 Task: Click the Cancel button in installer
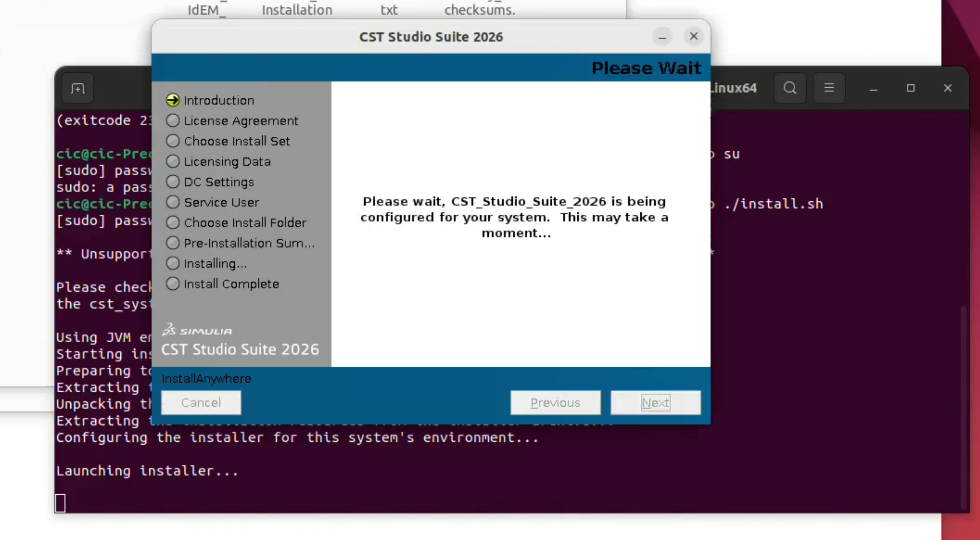click(201, 402)
